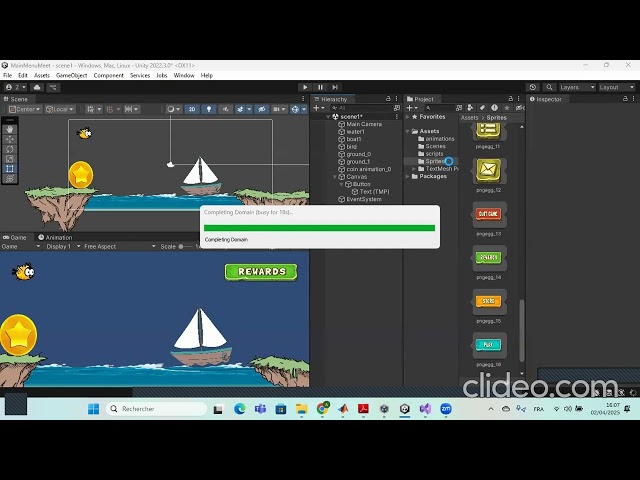The width and height of the screenshot is (640, 480).
Task: Adjust the Game view Scale slider
Action: point(186,247)
